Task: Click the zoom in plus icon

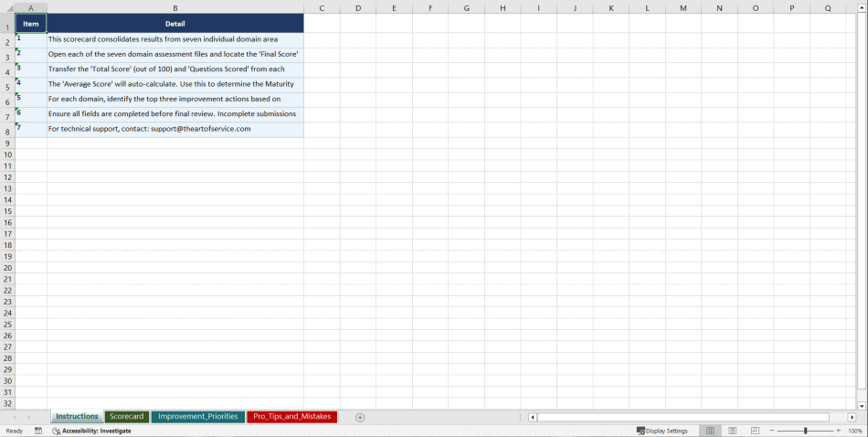Action: 838,431
